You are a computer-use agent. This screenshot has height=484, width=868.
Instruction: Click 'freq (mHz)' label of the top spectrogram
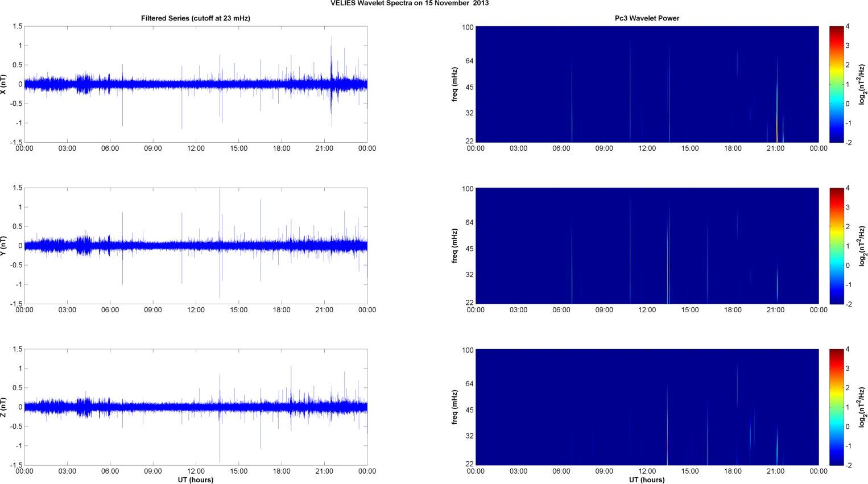pos(455,84)
